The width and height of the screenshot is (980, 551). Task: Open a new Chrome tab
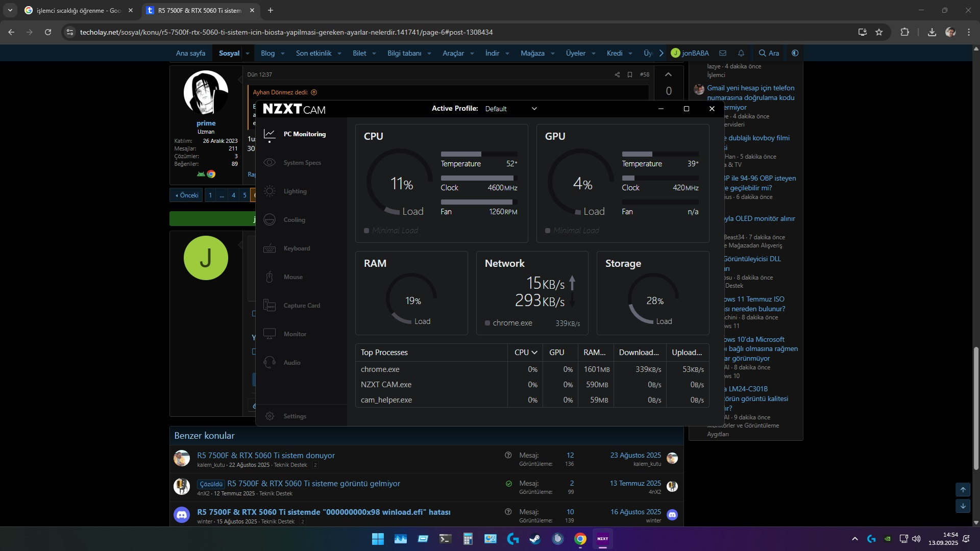pos(271,10)
